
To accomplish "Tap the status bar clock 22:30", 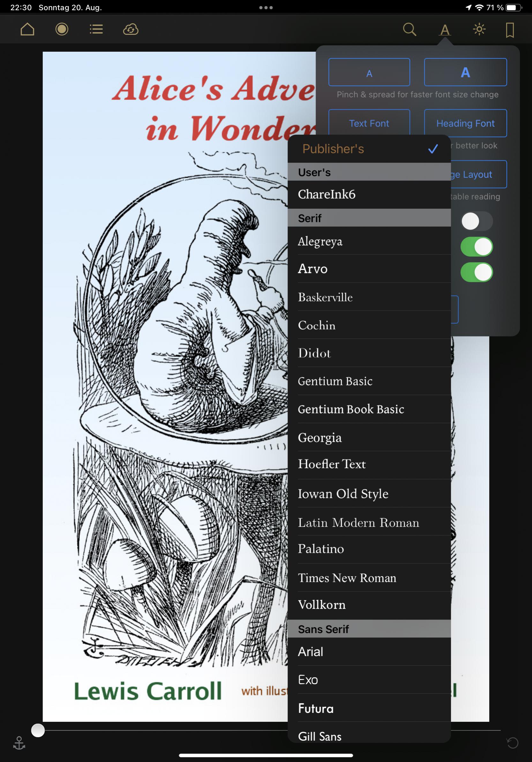I will click(x=21, y=7).
